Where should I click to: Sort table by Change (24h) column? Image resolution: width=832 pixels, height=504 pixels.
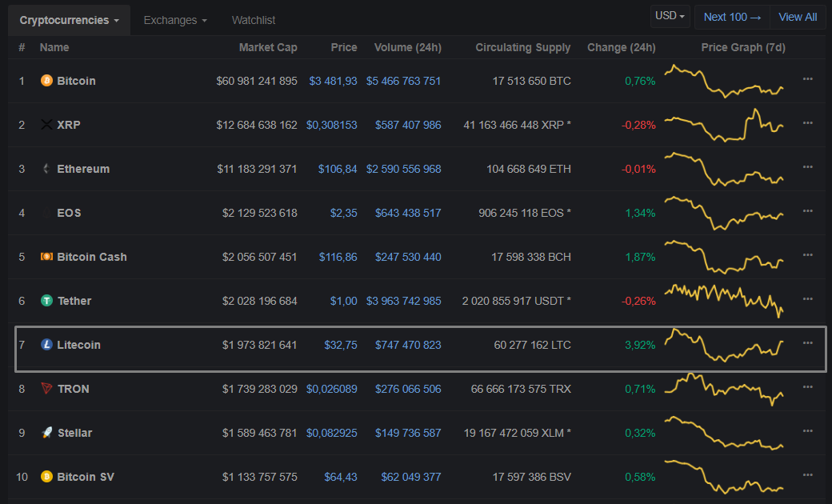[622, 47]
